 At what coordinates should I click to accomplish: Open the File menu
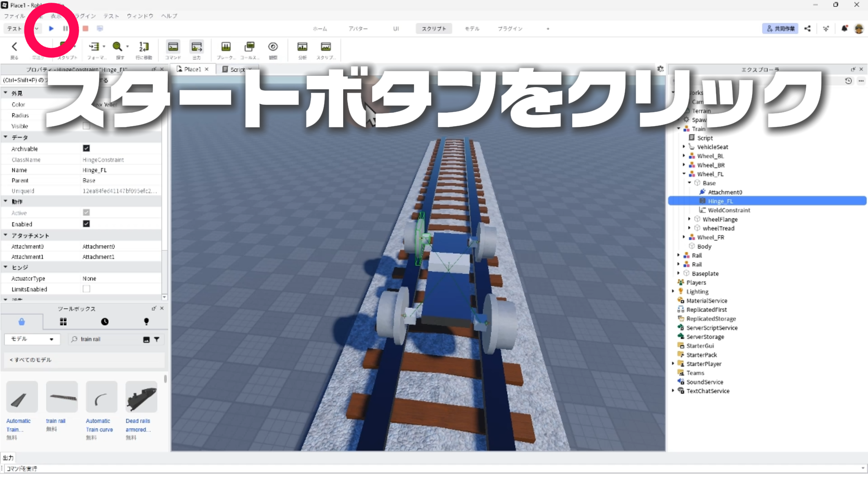(14, 16)
